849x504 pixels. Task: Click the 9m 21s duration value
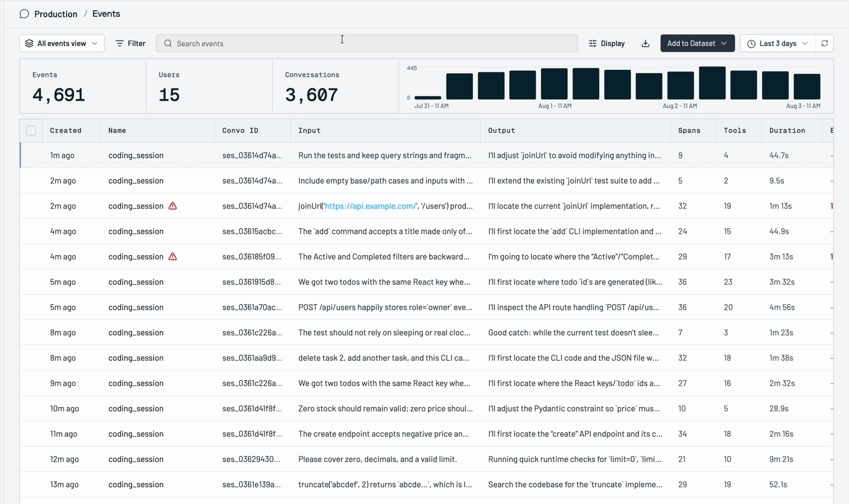781,459
